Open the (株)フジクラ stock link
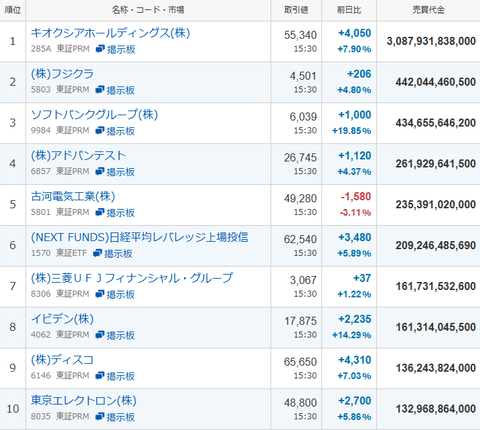Image resolution: width=480 pixels, height=430 pixels. tap(62, 74)
